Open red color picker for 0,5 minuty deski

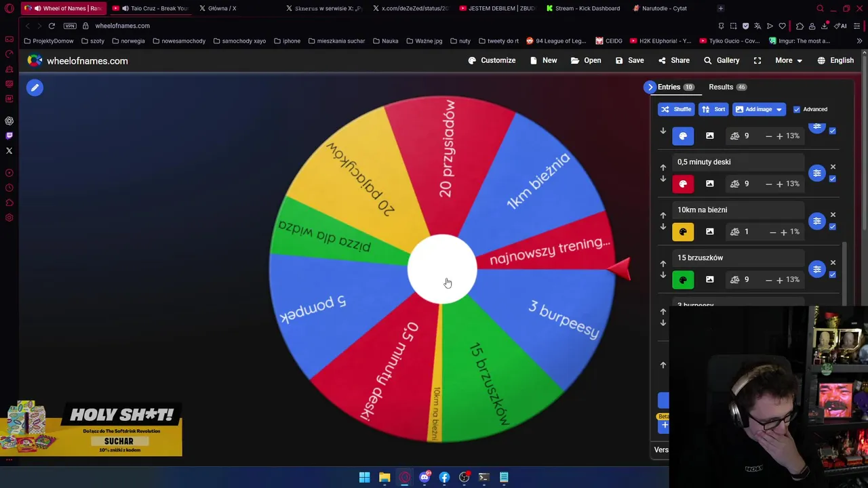tap(683, 184)
